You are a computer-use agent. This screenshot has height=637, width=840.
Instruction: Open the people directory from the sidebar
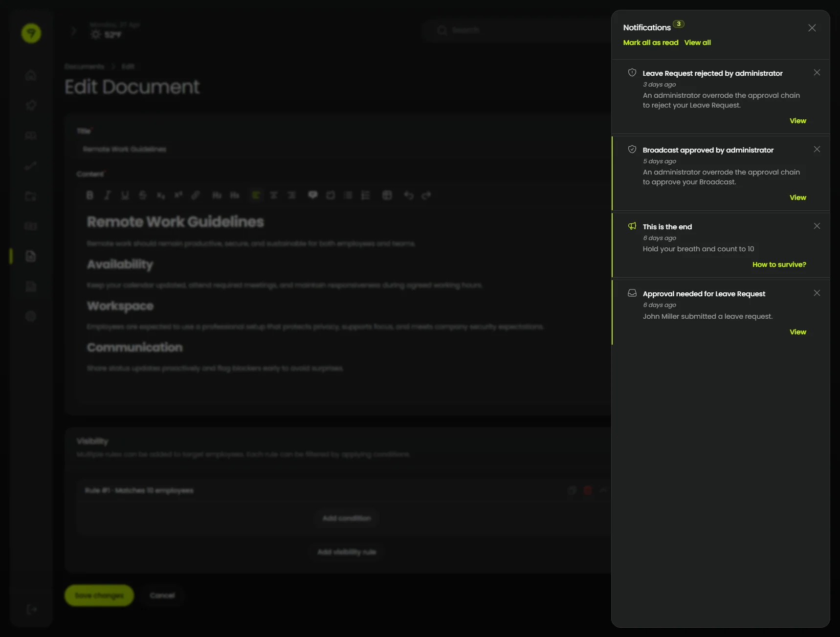[31, 135]
